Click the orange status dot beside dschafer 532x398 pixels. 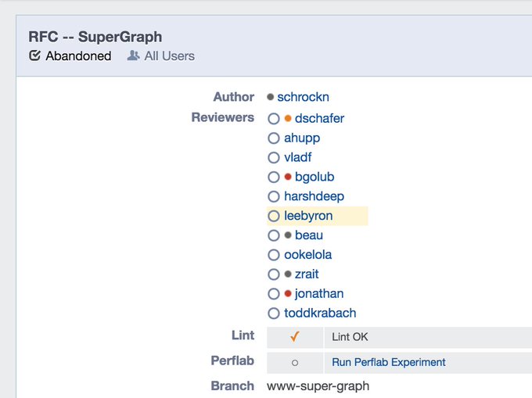[x=288, y=118]
